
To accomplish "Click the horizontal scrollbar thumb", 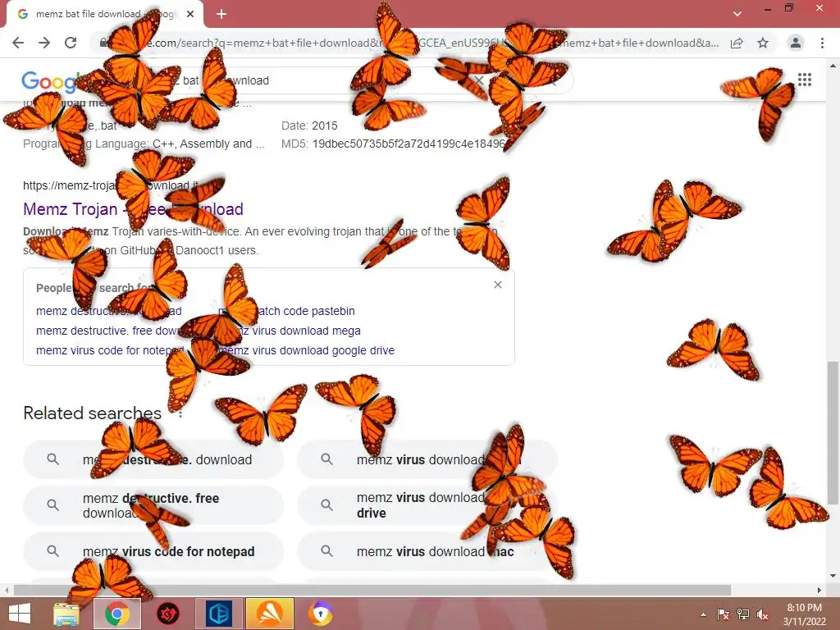I will click(x=372, y=590).
